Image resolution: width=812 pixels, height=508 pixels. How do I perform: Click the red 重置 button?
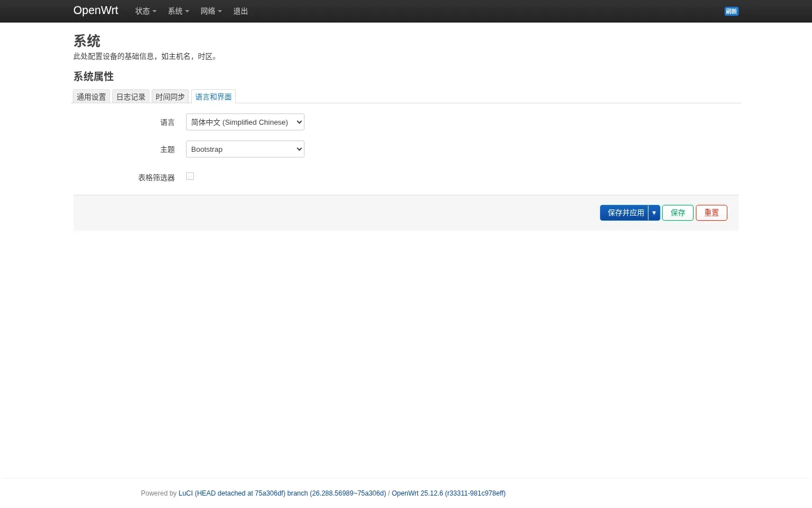click(712, 213)
